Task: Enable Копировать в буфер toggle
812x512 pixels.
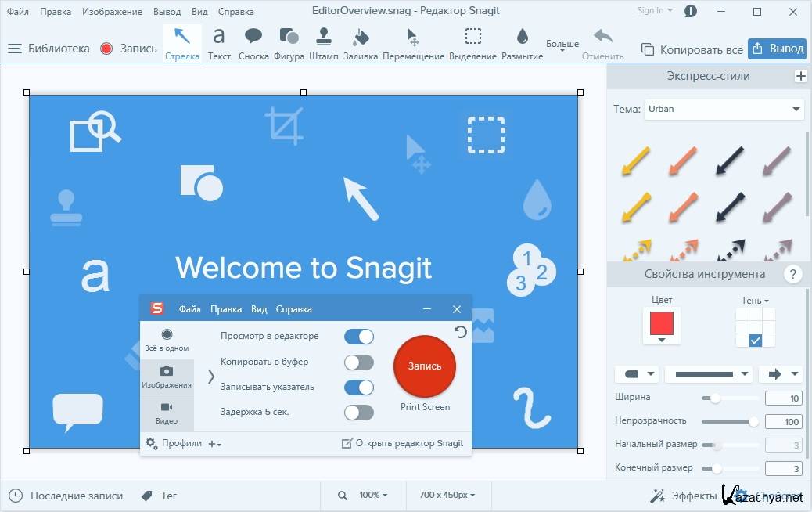Action: pyautogui.click(x=359, y=362)
